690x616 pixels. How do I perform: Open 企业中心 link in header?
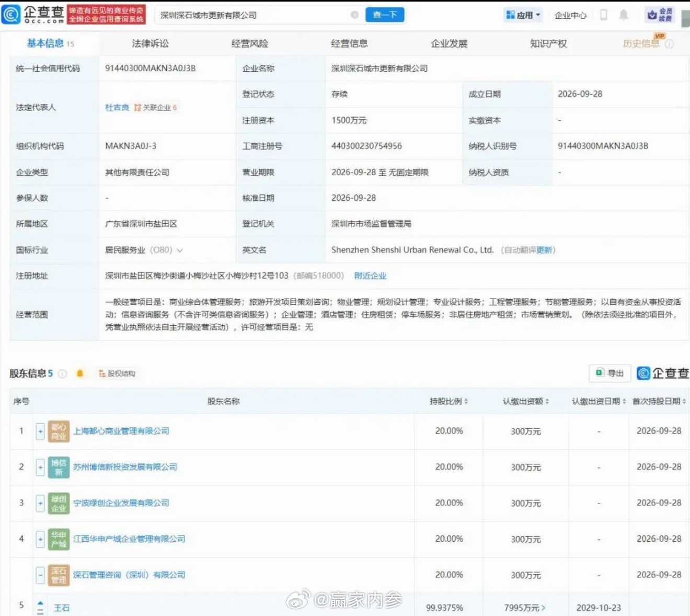point(570,15)
